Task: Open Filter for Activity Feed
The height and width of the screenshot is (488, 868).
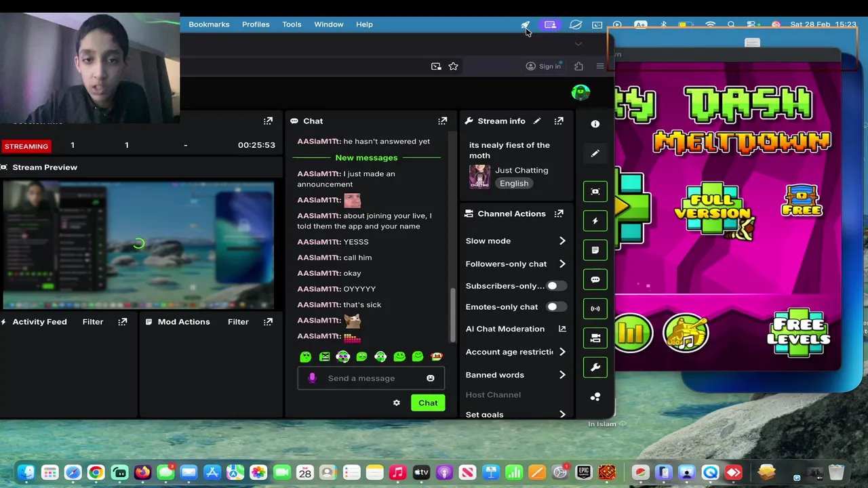Action: (x=93, y=321)
